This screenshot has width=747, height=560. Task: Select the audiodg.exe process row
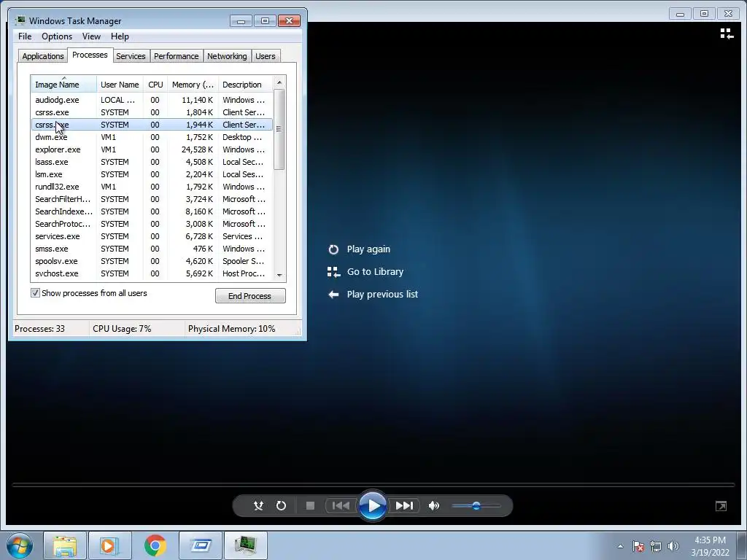[x=152, y=100]
